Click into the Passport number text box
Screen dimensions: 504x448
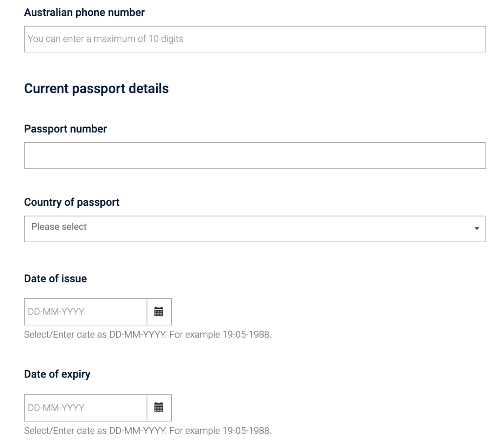pos(255,156)
